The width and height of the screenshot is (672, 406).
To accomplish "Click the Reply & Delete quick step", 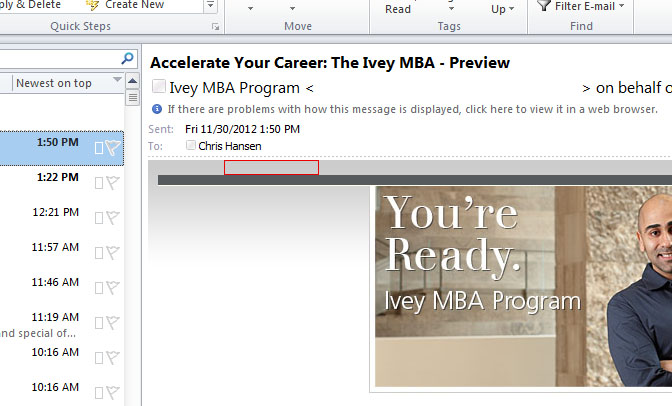I will (x=30, y=5).
